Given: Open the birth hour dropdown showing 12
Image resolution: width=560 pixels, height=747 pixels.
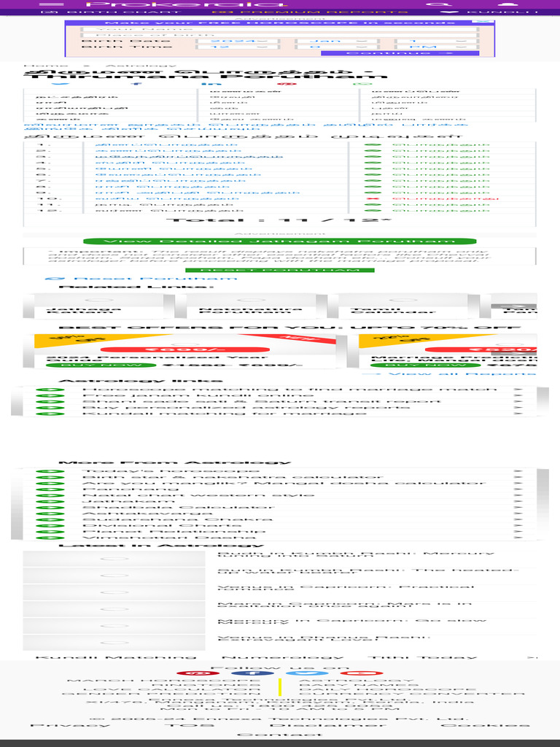Looking at the screenshot, I should pyautogui.click(x=238, y=47).
